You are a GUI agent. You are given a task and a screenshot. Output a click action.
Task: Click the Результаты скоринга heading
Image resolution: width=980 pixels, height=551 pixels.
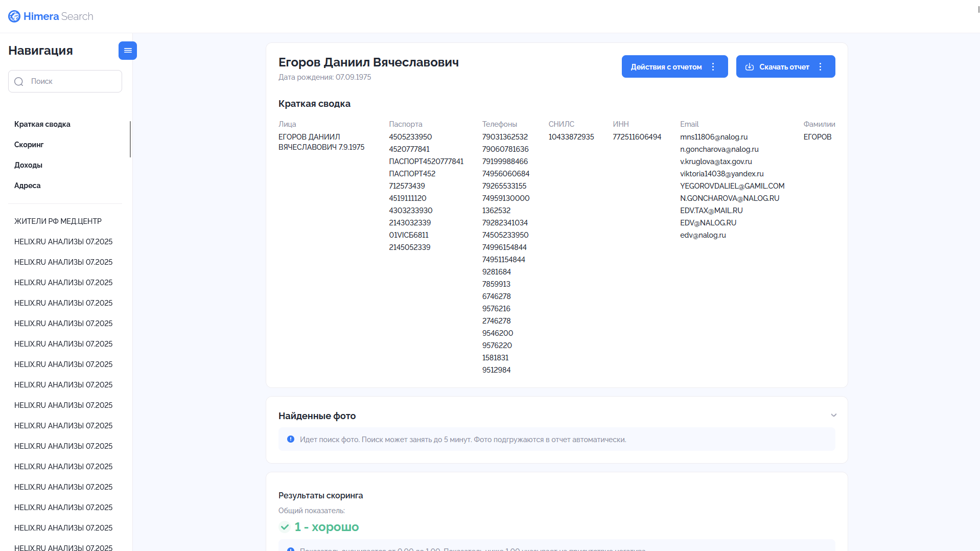320,495
